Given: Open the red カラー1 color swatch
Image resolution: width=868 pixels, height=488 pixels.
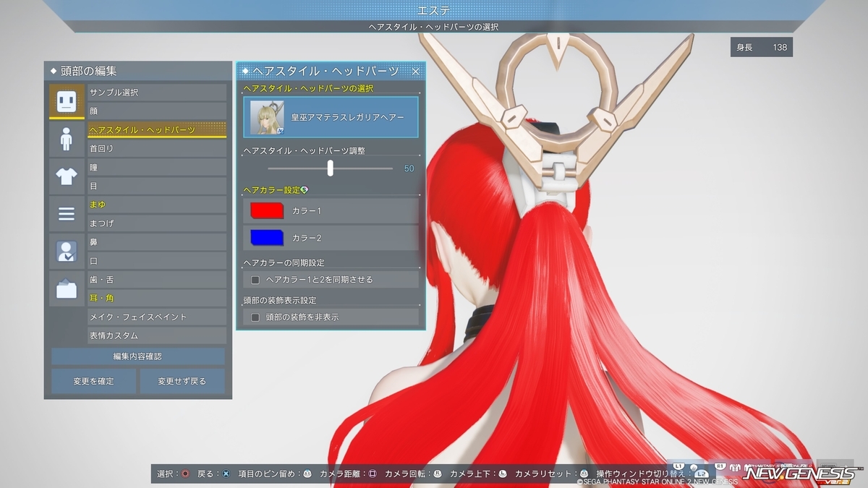Looking at the screenshot, I should (x=267, y=211).
